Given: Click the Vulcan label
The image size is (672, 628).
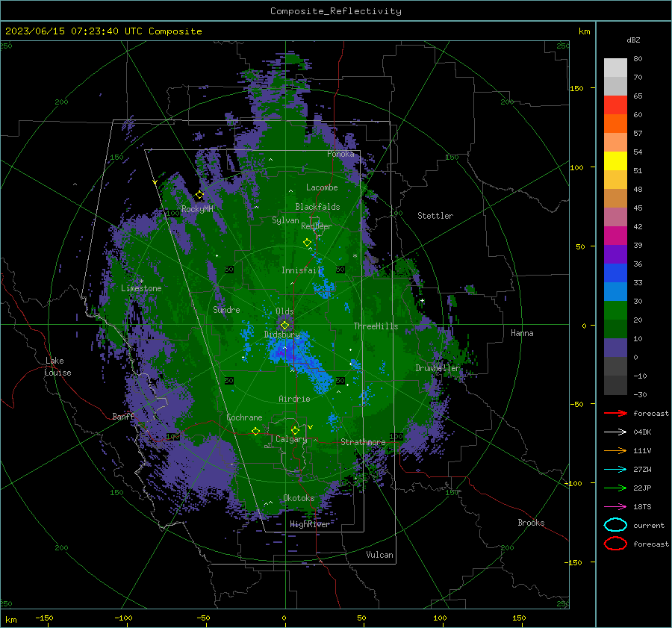Looking at the screenshot, I should click(x=380, y=555).
